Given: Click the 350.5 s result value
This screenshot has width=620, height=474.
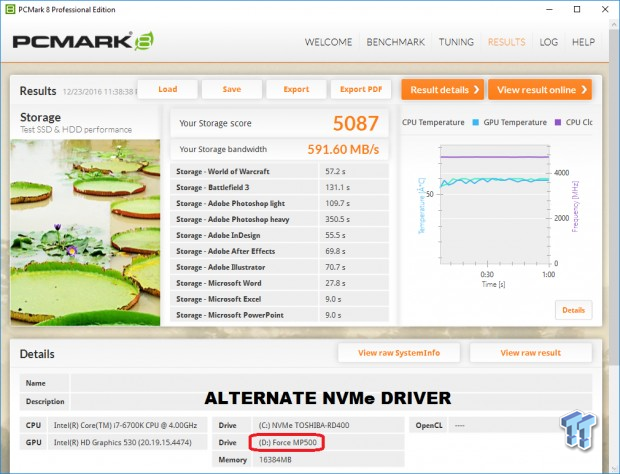Looking at the screenshot, I should coord(337,219).
